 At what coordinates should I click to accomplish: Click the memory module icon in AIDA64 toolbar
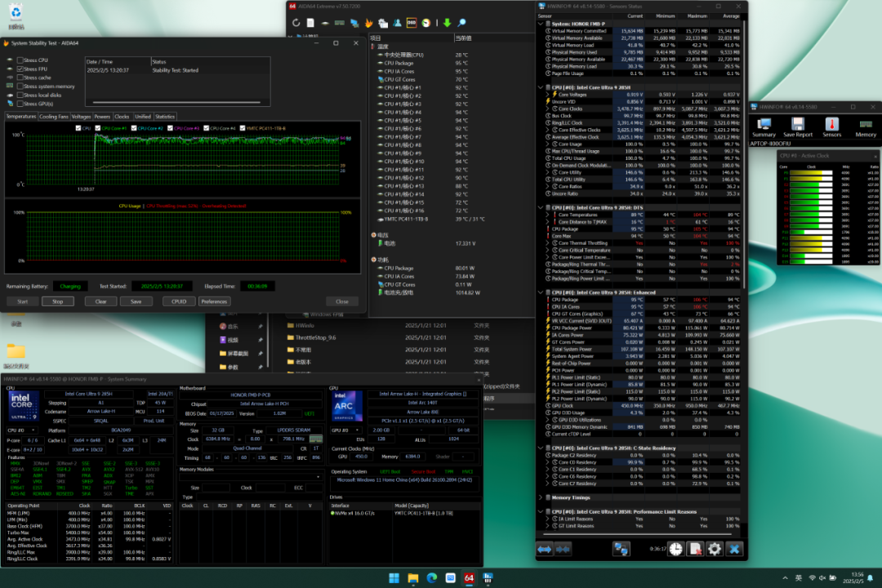pos(339,23)
